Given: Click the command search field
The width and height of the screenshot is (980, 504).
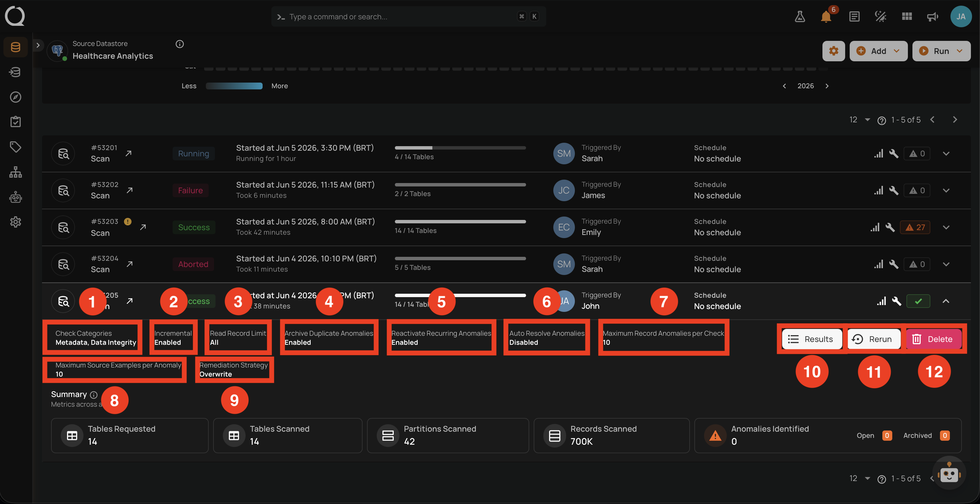Looking at the screenshot, I should pos(409,16).
